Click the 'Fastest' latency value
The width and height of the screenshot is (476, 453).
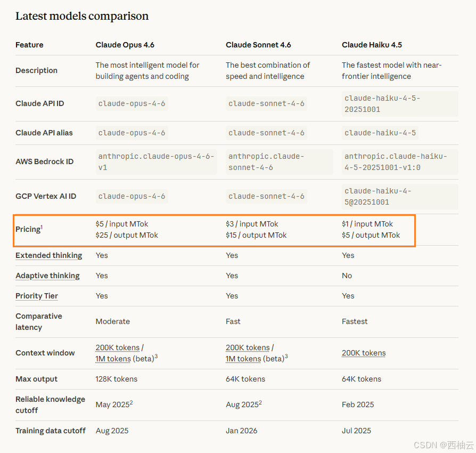coord(355,321)
